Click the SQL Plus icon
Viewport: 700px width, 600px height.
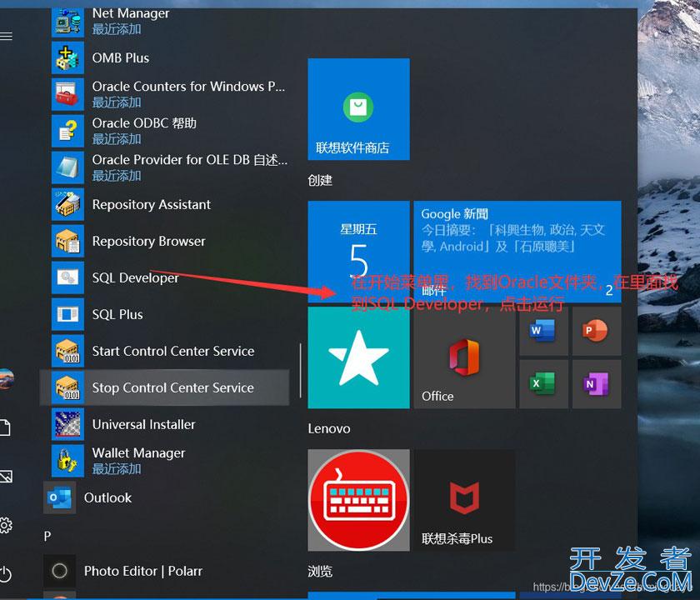click(x=67, y=314)
